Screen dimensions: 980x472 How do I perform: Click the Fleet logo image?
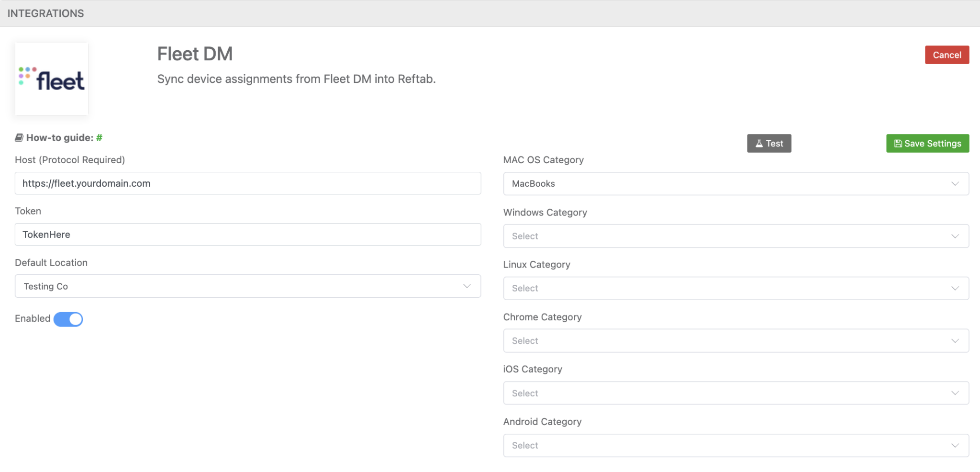tap(51, 79)
